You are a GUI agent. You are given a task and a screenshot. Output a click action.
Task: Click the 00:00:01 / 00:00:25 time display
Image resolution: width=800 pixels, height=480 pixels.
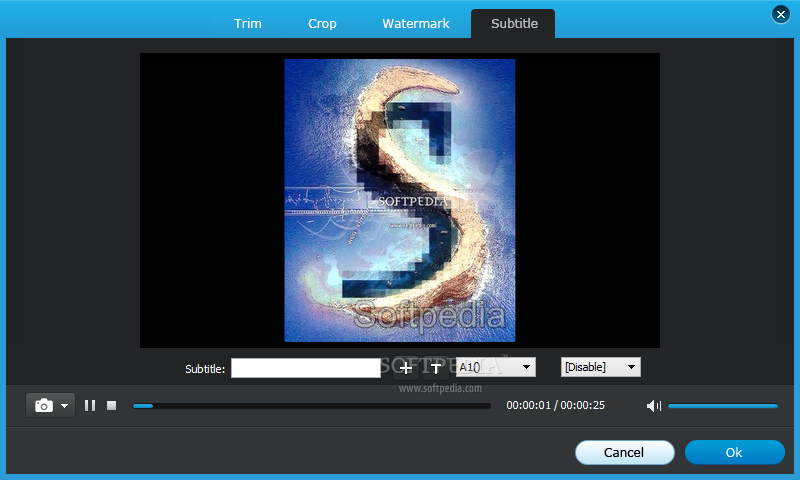click(x=555, y=406)
